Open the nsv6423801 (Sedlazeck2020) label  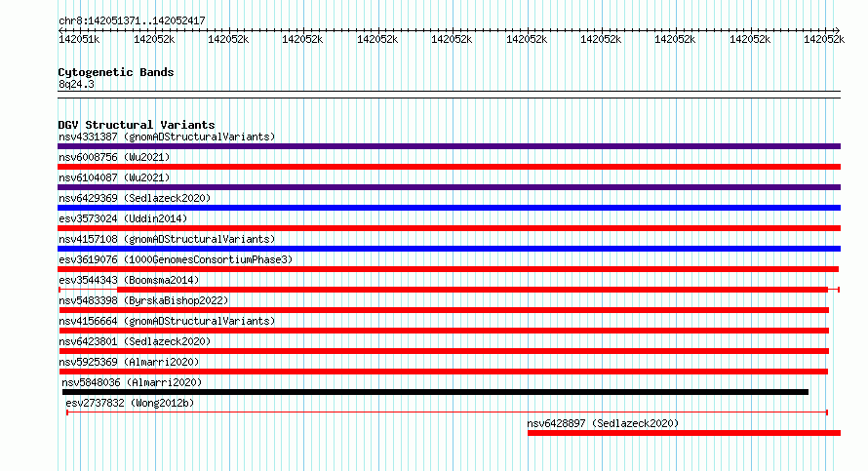(135, 341)
